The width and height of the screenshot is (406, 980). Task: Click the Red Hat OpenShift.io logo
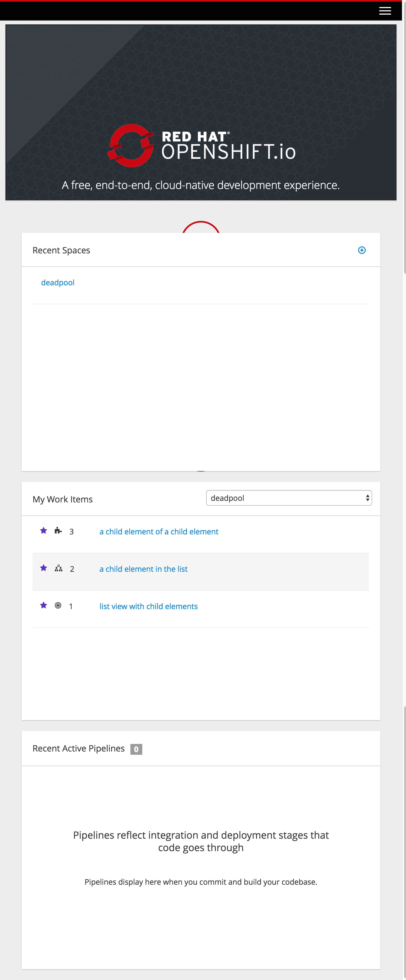pyautogui.click(x=201, y=145)
